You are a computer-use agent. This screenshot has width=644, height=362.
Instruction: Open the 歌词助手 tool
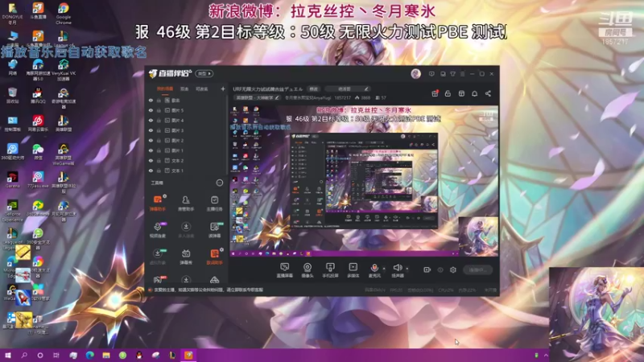214,257
